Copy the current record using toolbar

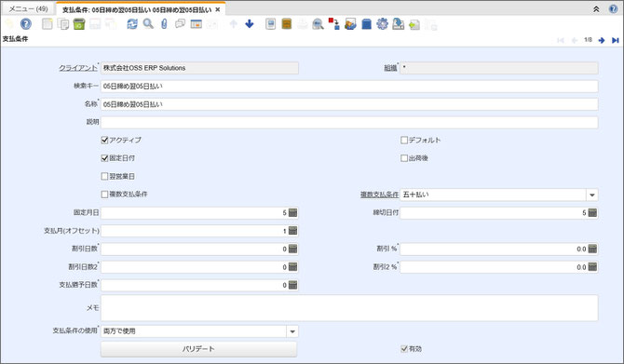pyautogui.click(x=63, y=24)
